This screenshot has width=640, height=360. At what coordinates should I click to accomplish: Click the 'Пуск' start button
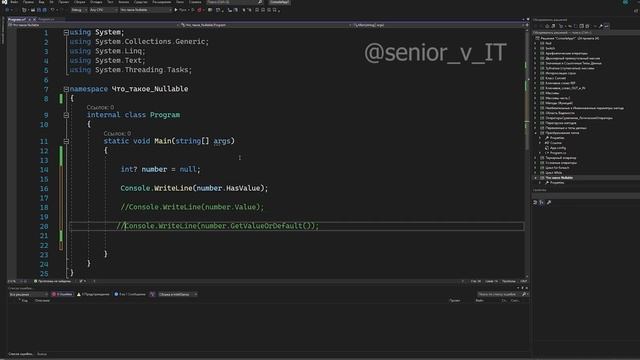point(180,10)
